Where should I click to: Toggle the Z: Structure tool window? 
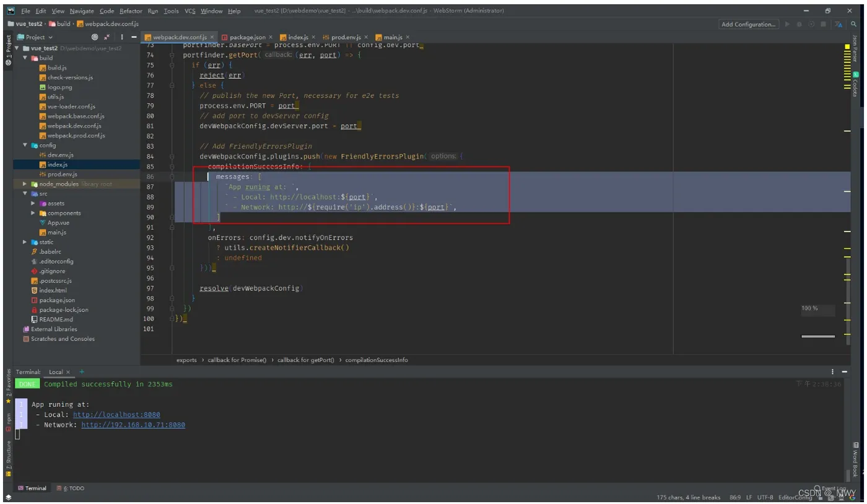[9, 458]
